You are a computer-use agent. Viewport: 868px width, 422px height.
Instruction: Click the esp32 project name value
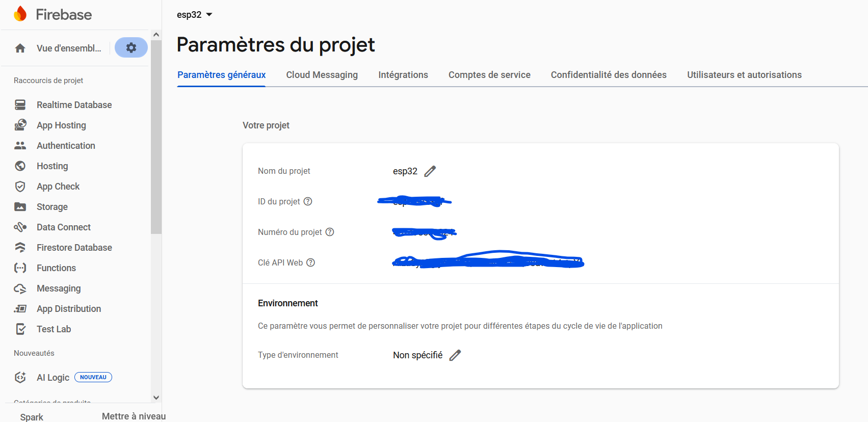point(405,171)
